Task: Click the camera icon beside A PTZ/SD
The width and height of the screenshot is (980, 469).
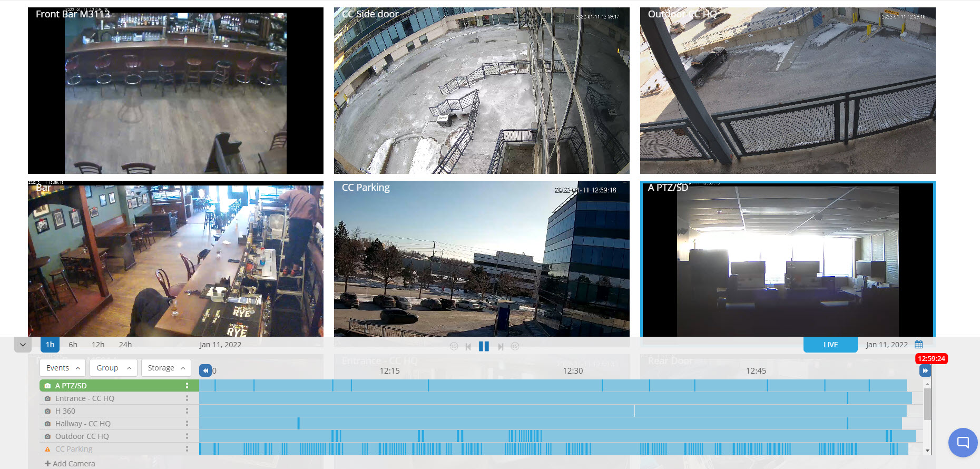Action: [x=47, y=386]
